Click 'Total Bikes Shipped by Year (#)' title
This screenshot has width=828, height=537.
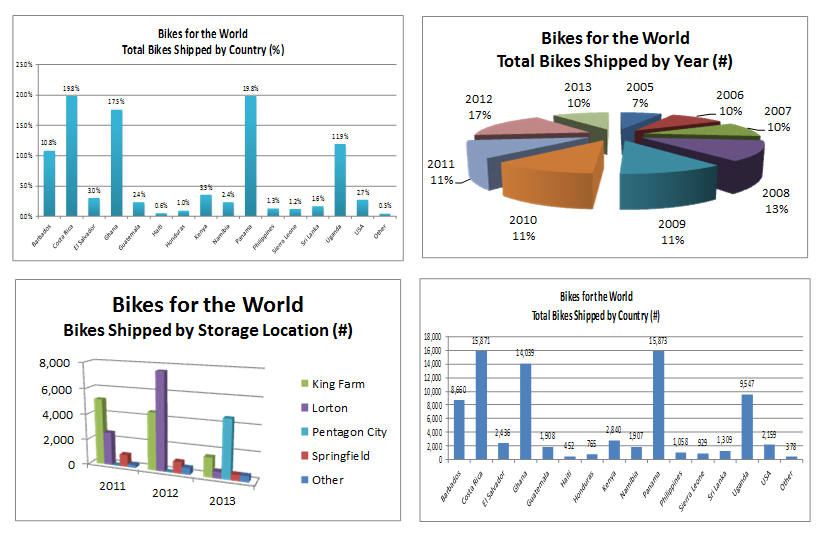(615, 61)
